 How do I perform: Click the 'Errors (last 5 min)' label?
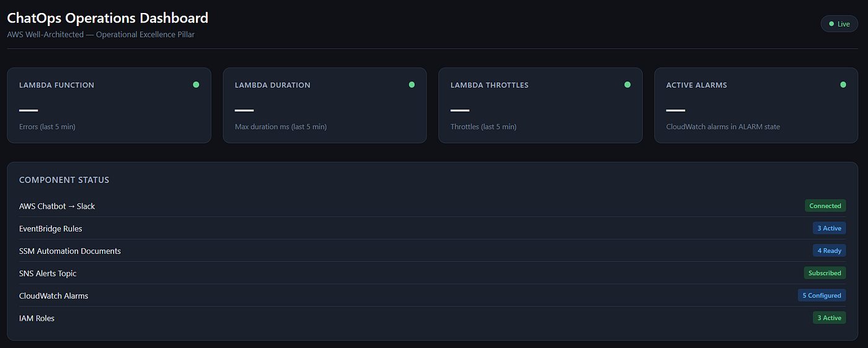pos(47,127)
